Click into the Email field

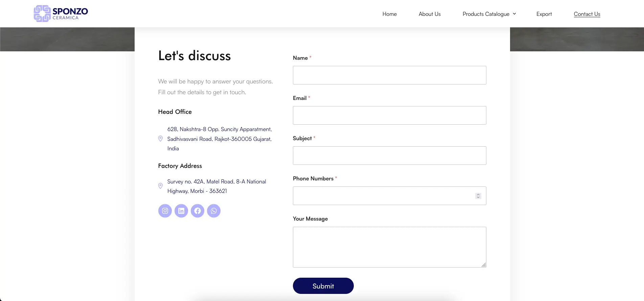[x=389, y=115]
